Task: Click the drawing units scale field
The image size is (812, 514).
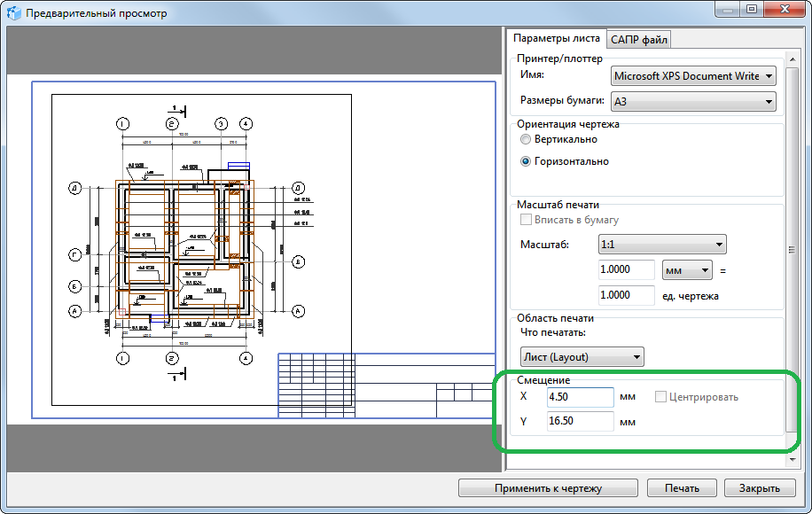Action: click(627, 295)
